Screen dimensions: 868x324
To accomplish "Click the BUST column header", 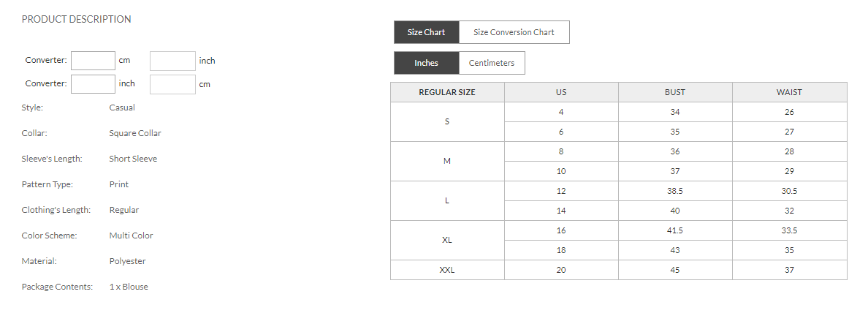I will click(x=674, y=92).
